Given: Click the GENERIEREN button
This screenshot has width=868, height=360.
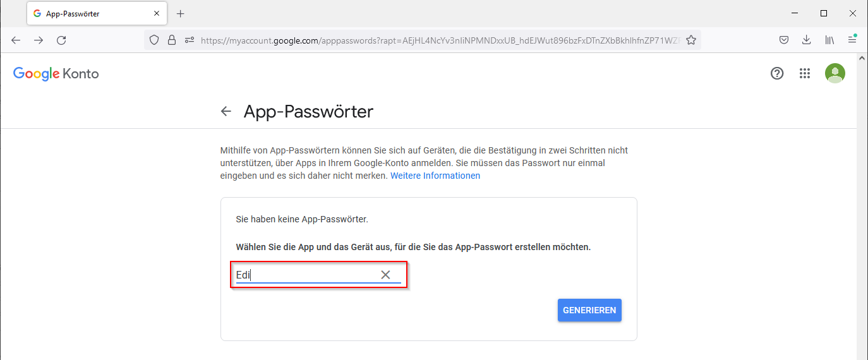Looking at the screenshot, I should pos(589,310).
